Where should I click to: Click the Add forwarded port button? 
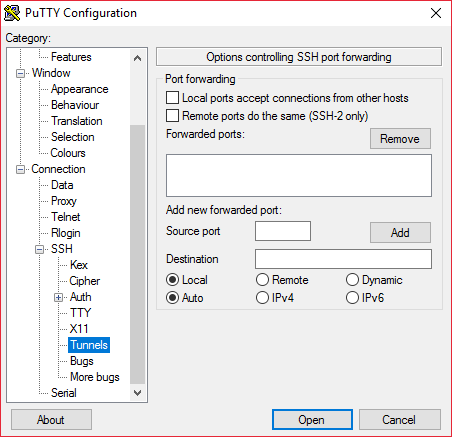(400, 232)
